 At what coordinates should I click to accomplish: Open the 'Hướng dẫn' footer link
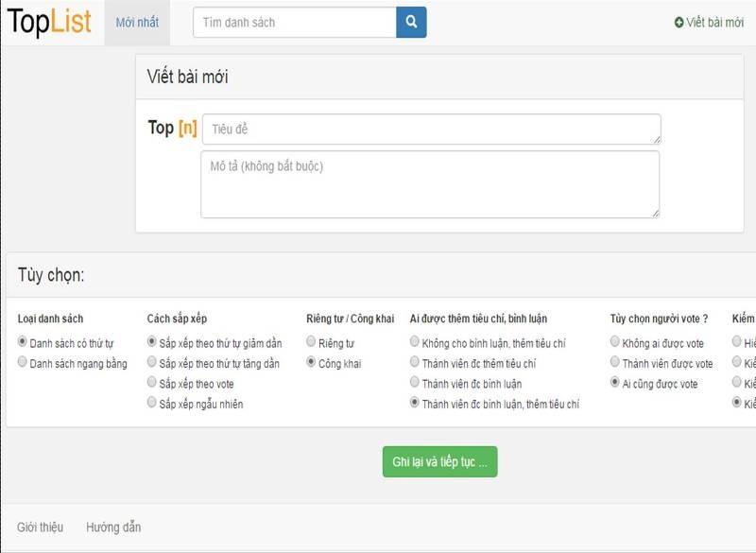tap(113, 527)
